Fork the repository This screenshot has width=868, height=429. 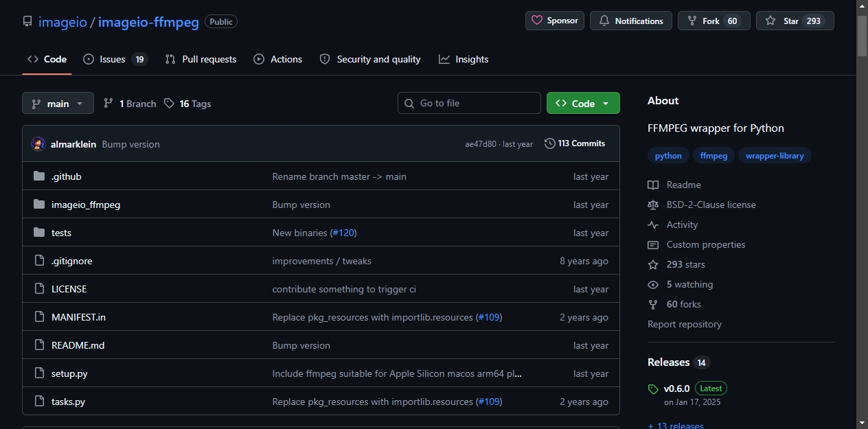(713, 21)
